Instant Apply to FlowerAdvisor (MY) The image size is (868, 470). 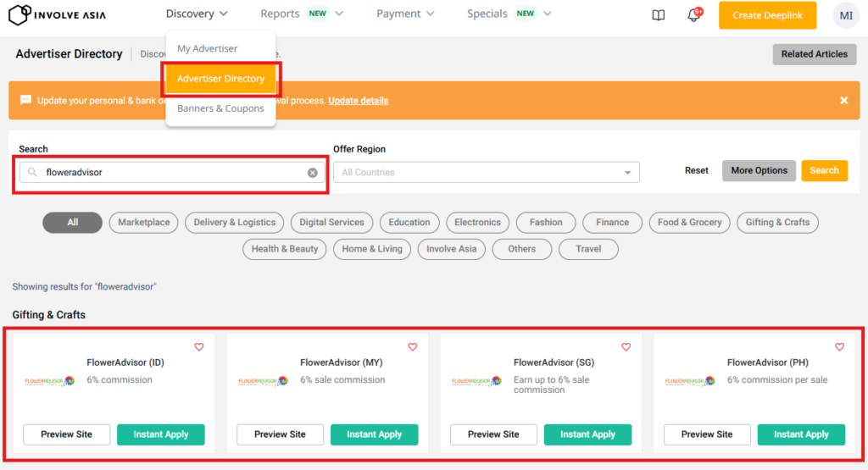point(374,434)
